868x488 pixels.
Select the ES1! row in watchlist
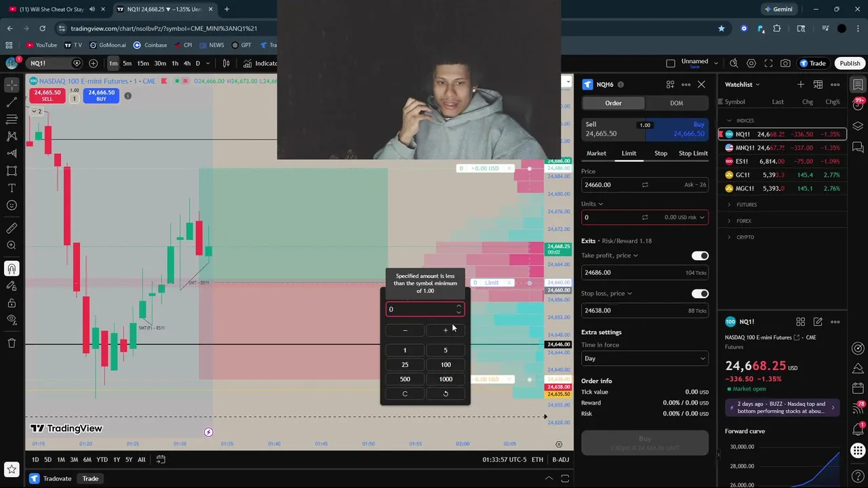(x=783, y=161)
